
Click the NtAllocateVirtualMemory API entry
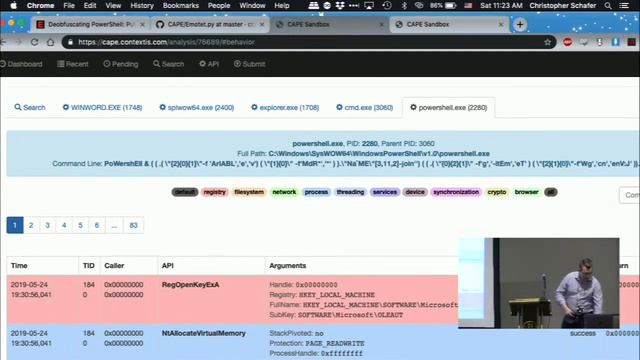204,333
